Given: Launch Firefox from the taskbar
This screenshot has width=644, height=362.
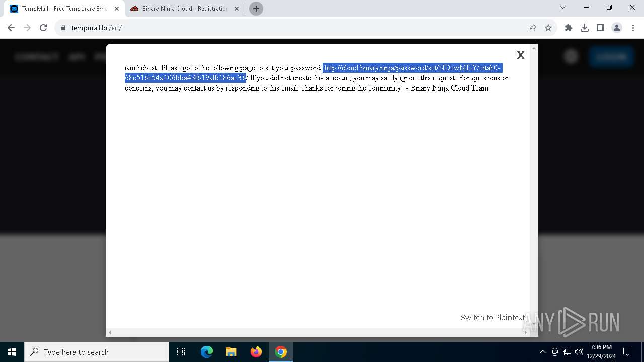Looking at the screenshot, I should click(x=256, y=352).
